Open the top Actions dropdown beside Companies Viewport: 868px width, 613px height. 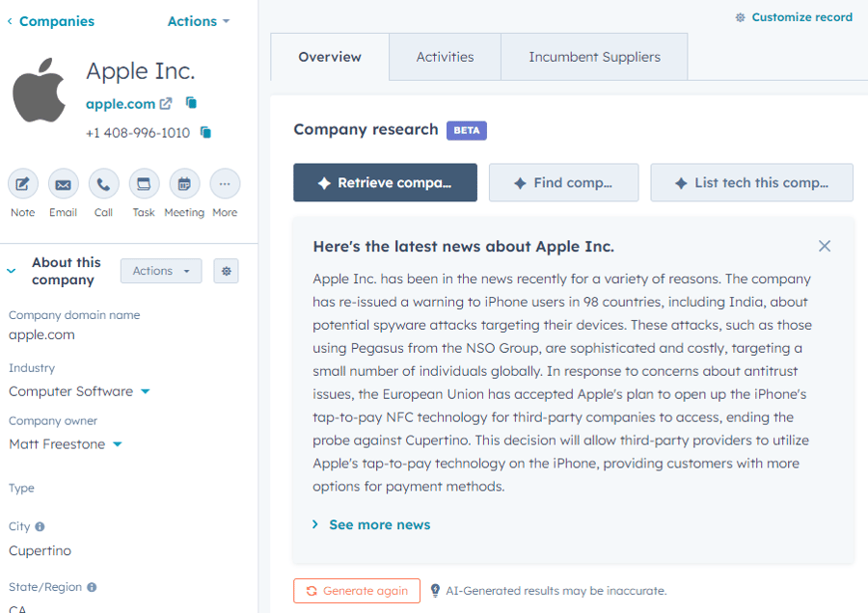click(198, 21)
